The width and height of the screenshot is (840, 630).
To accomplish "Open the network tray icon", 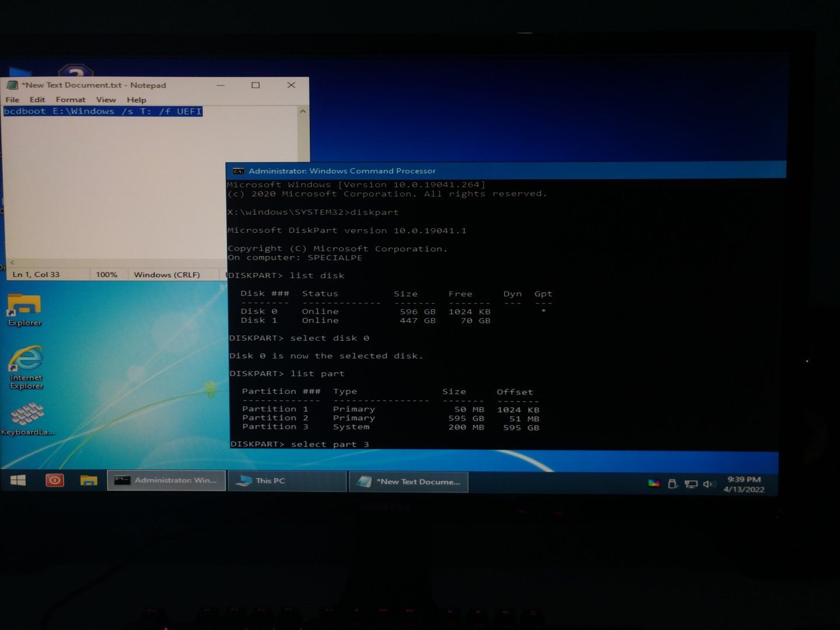I will point(691,484).
